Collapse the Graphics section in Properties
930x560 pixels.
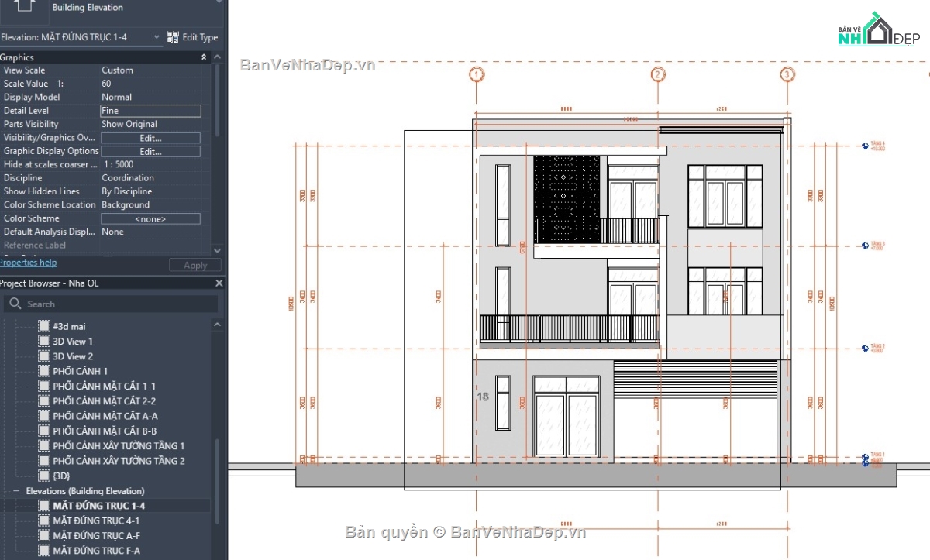202,57
